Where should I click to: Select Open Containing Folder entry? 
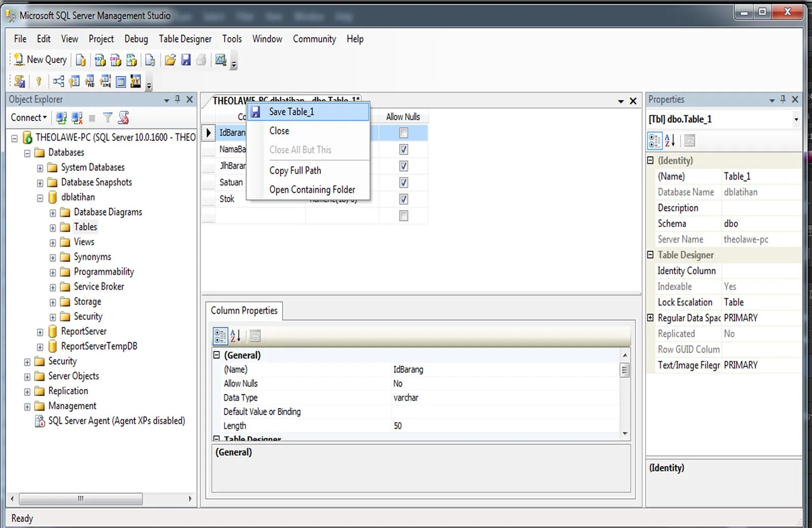tap(308, 190)
